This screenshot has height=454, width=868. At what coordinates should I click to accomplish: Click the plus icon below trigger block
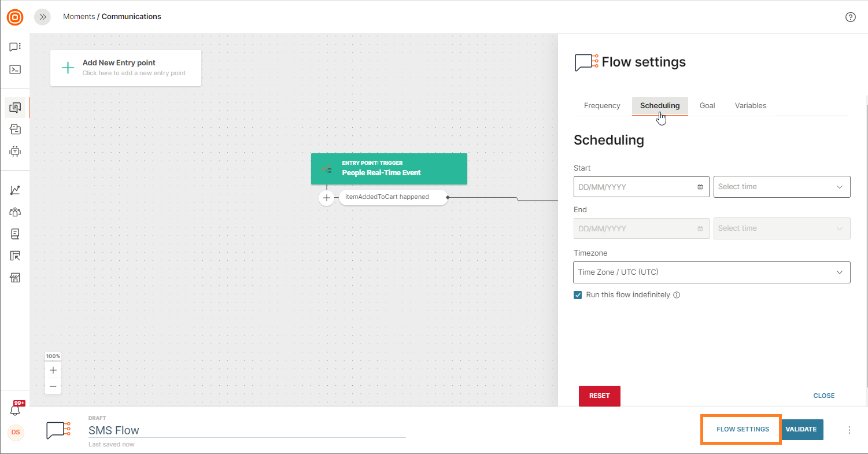tap(327, 198)
